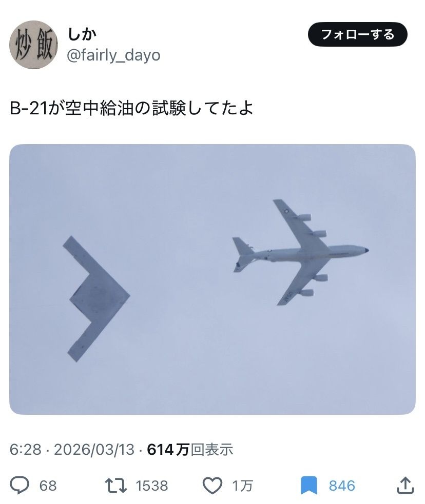Open the @fairly_dayo handle link

[x=113, y=55]
